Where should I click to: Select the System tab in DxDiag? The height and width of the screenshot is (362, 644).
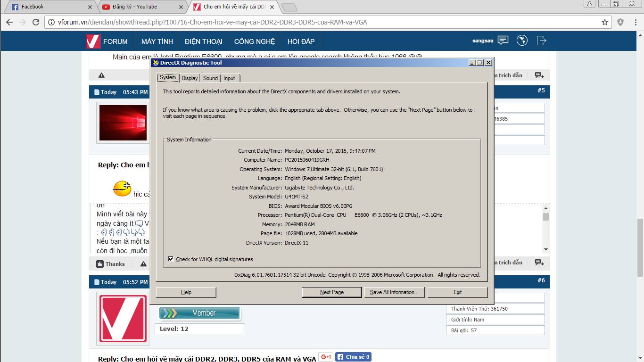(x=168, y=77)
